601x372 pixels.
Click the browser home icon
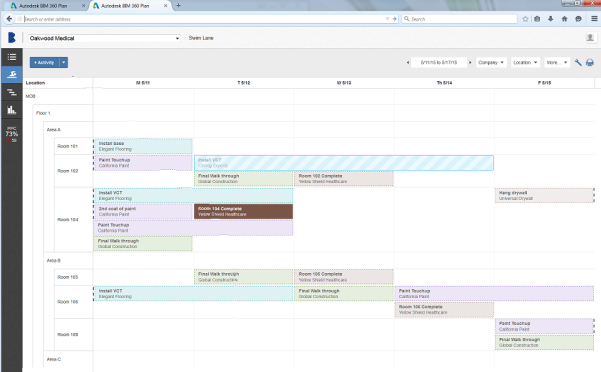click(564, 18)
